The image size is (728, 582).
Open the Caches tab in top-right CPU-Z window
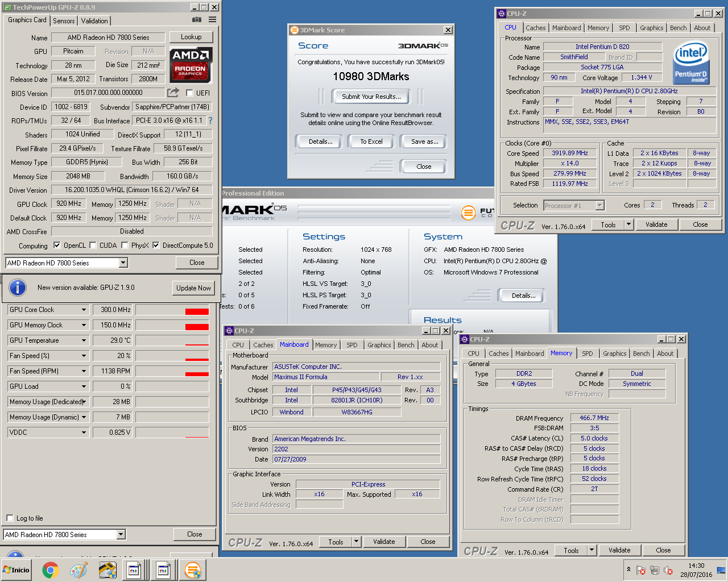coord(535,28)
